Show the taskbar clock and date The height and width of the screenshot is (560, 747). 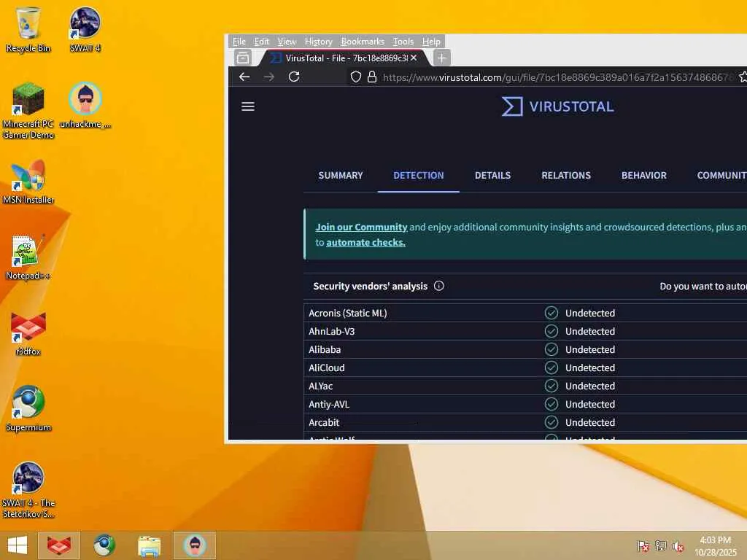tap(715, 545)
